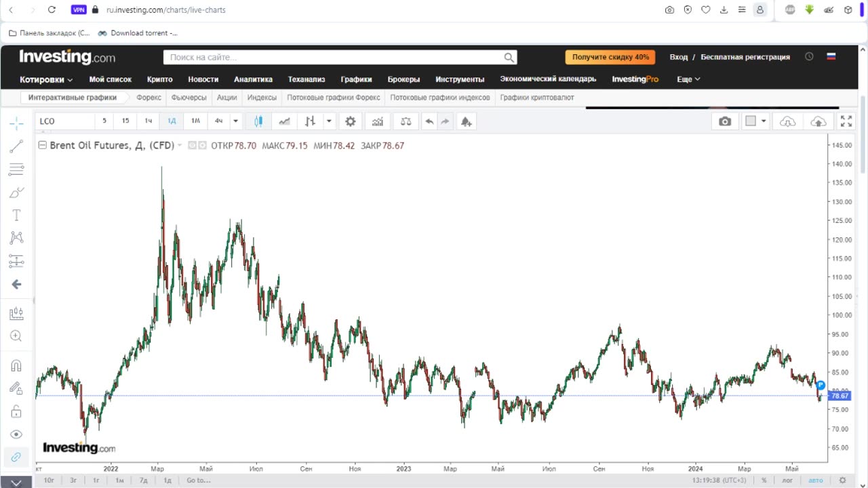
Task: Select the crosshair cursor tool
Action: tap(16, 123)
